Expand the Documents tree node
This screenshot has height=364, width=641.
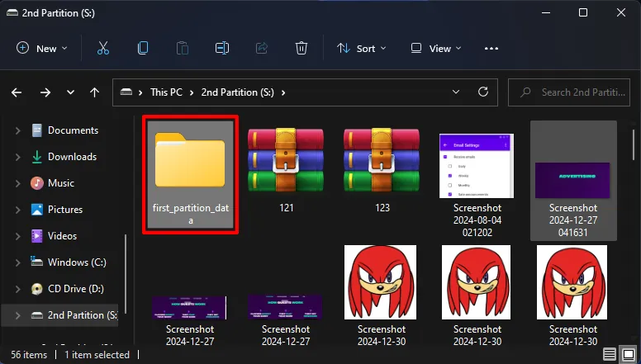click(17, 130)
